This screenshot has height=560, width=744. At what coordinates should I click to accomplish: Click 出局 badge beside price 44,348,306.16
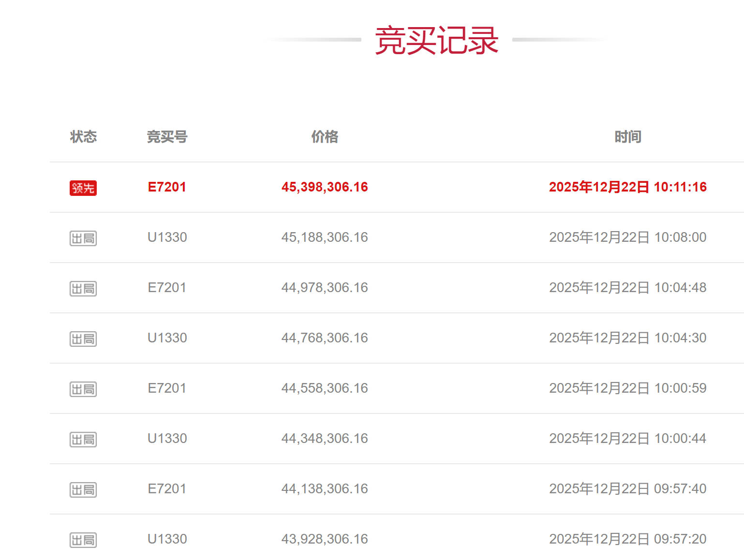point(83,439)
